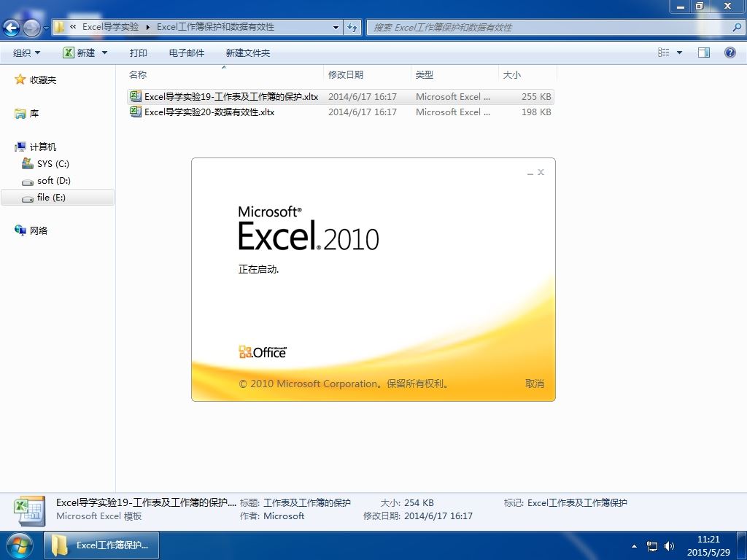Click the Excel icon of 导学实验20 file
The width and height of the screenshot is (747, 560).
[135, 112]
